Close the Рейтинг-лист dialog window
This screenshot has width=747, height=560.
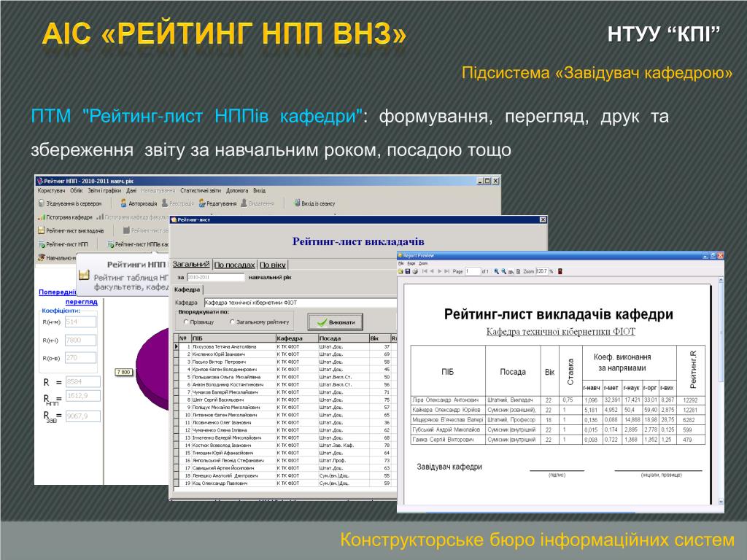(543, 219)
